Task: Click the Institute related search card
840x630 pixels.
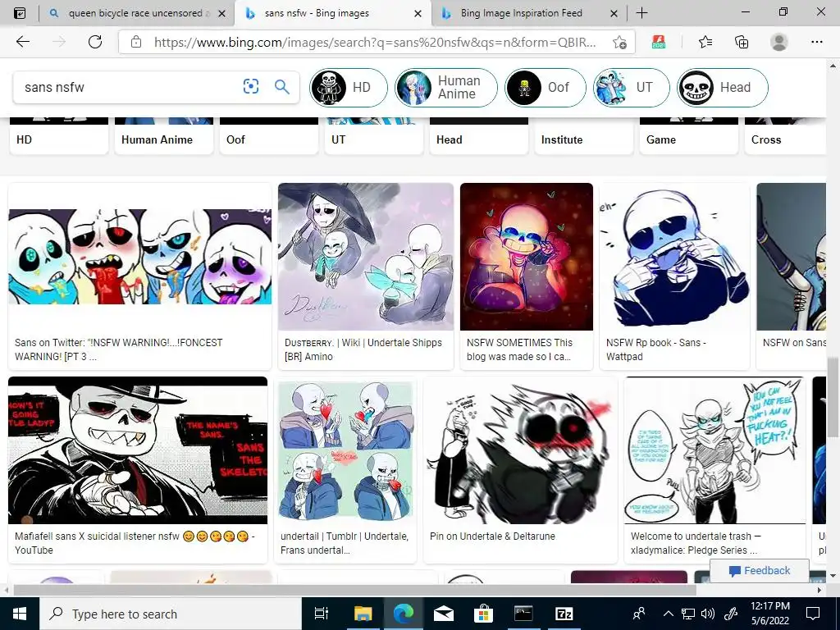Action: [x=584, y=136]
